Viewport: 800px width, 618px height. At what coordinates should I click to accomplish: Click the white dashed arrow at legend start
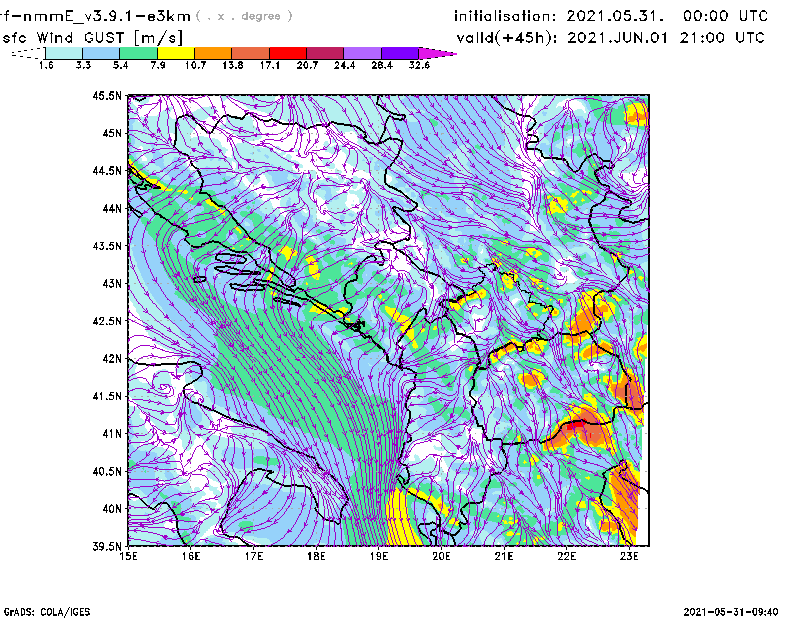coord(28,53)
